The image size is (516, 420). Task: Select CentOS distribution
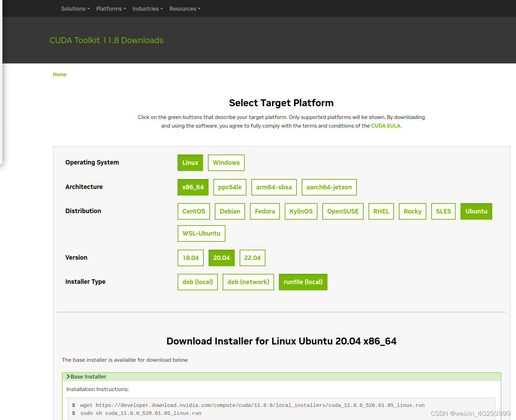click(x=194, y=211)
